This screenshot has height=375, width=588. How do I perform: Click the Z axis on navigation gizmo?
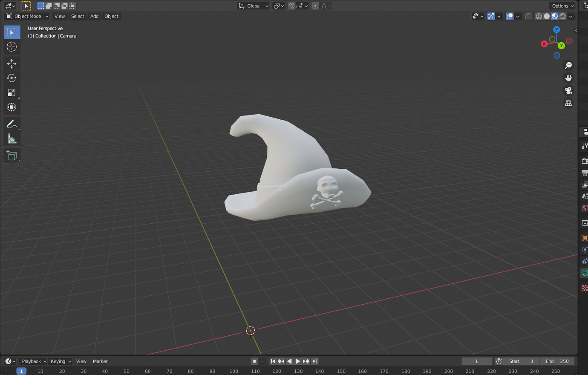pos(556,29)
